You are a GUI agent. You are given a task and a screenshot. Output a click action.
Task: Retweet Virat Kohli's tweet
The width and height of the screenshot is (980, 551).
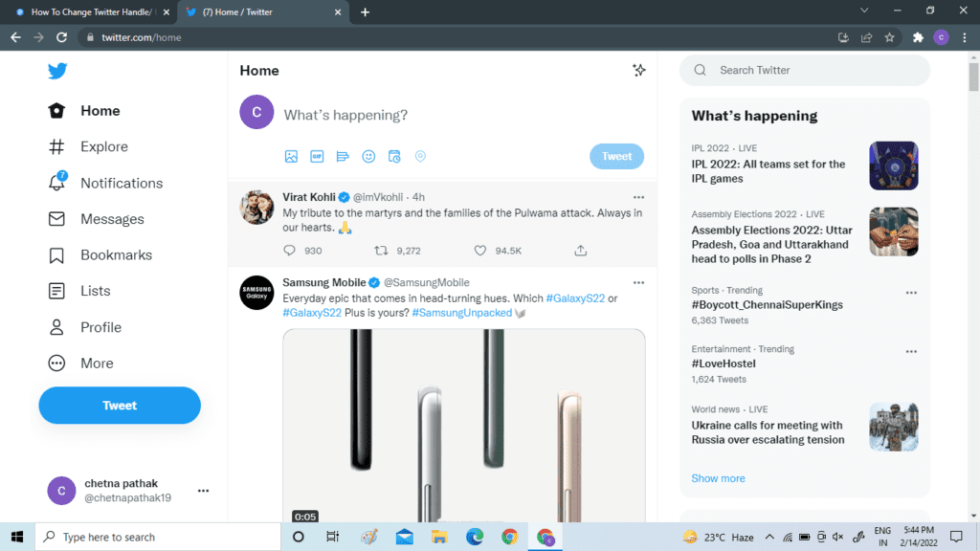381,251
